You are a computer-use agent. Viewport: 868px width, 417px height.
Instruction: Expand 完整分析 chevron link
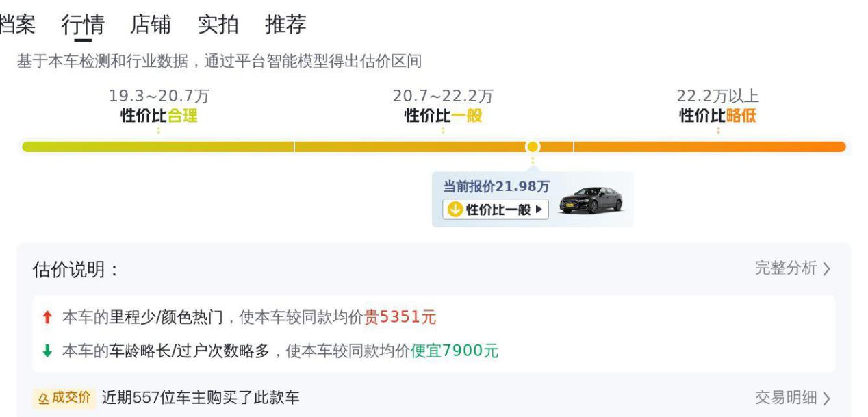tap(793, 268)
